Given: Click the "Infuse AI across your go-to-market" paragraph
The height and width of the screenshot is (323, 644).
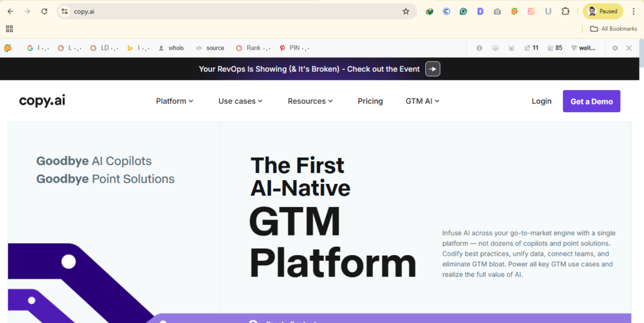Looking at the screenshot, I should pos(528,254).
